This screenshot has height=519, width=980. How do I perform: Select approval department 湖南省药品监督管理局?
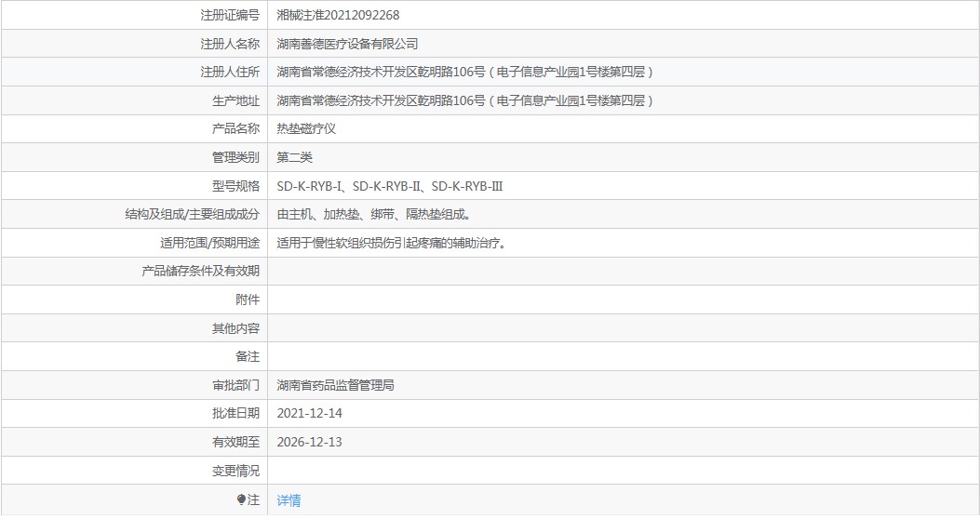click(x=336, y=385)
